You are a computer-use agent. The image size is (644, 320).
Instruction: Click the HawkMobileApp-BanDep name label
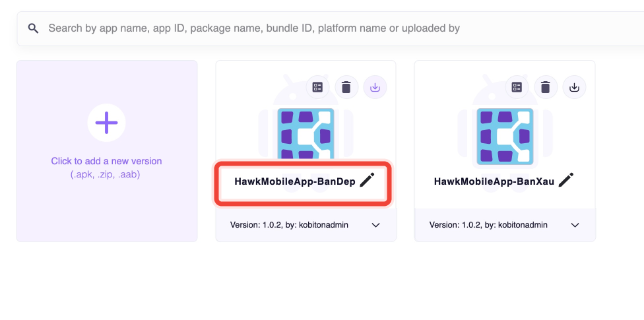click(295, 181)
